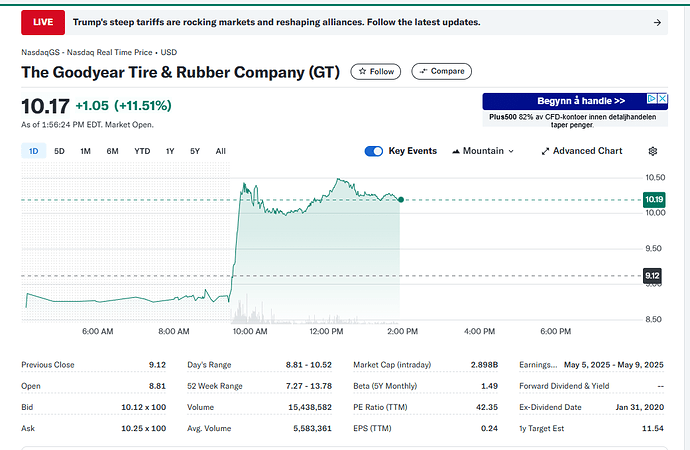Click the green 10.19 current price marker
Viewport: 690px width, 450px height.
pyautogui.click(x=654, y=200)
